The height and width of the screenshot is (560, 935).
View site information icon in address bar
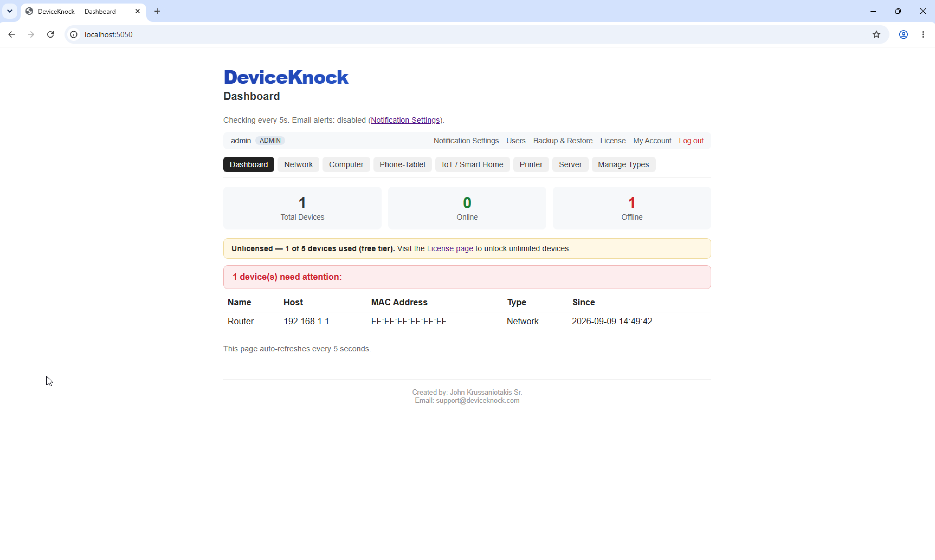74,34
